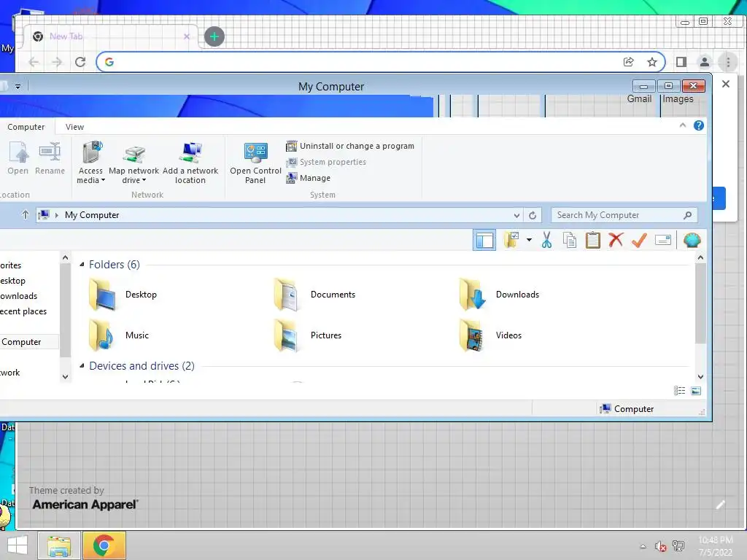This screenshot has width=747, height=560.
Task: Select the Desktop folder
Action: [123, 295]
